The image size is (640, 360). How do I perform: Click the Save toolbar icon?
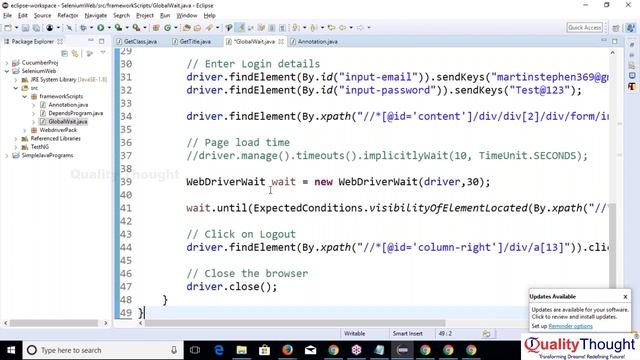(25, 28)
